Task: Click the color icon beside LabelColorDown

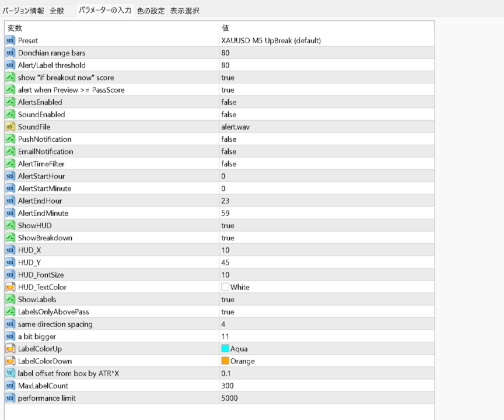Action: point(10,361)
